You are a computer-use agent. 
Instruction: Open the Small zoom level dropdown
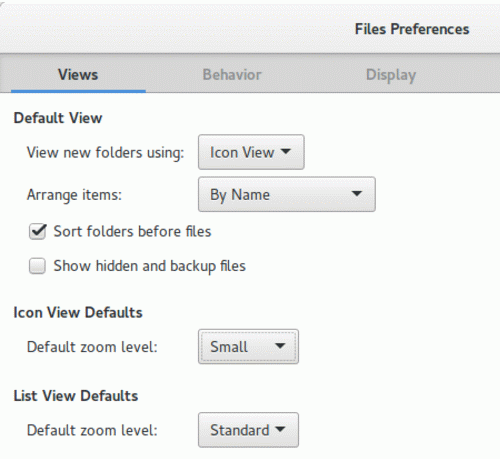248,346
